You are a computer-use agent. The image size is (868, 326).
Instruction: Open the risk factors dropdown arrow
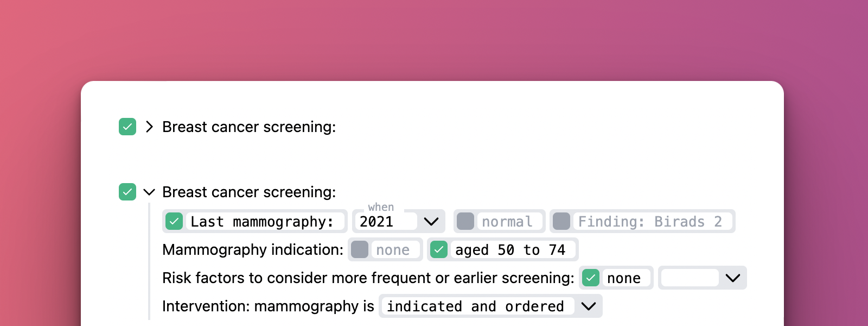[x=733, y=278]
